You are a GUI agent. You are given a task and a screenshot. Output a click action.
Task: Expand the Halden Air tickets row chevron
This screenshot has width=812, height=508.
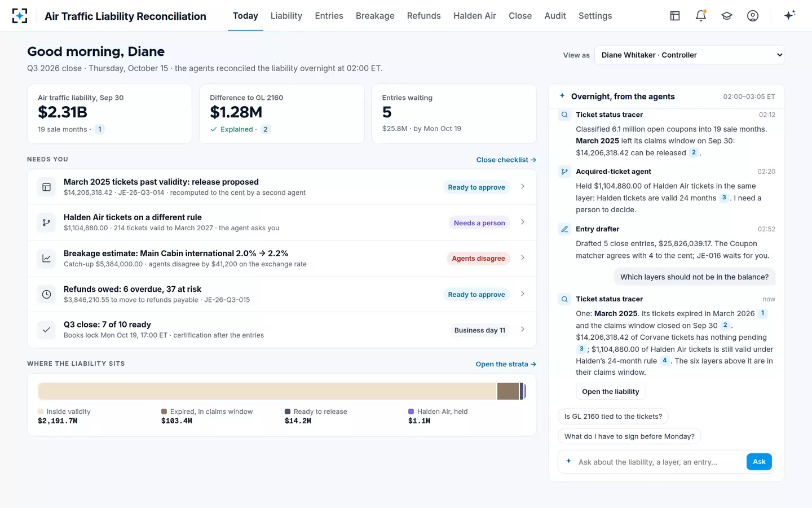tap(523, 222)
